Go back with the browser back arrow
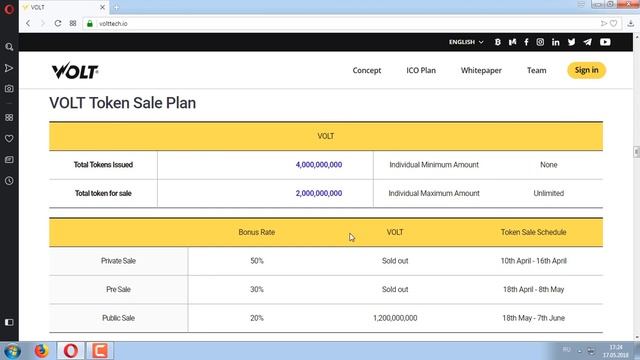Screen dimensions: 640x360 tap(28, 23)
